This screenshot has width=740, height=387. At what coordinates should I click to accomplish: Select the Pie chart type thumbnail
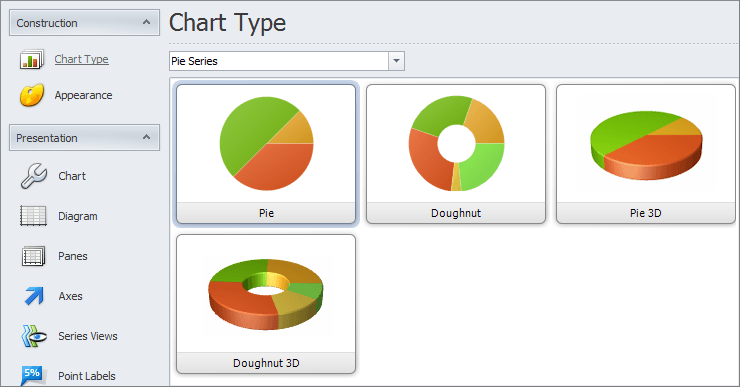click(266, 154)
